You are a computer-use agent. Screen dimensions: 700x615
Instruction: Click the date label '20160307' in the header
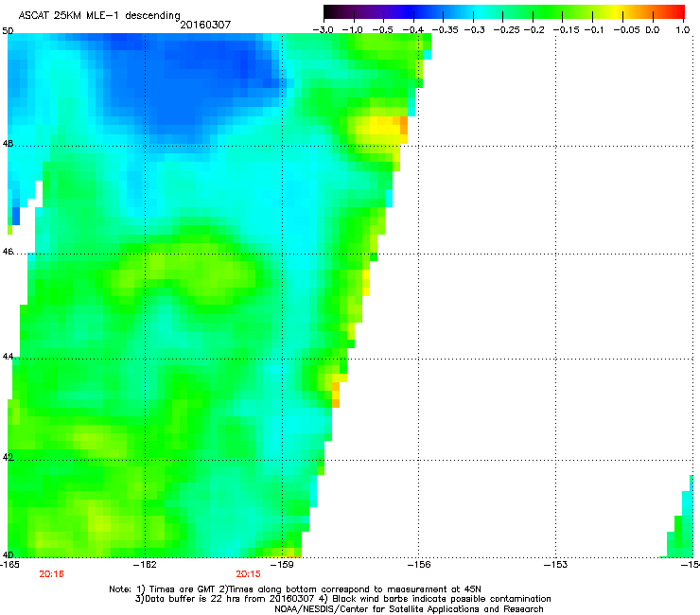pyautogui.click(x=205, y=25)
